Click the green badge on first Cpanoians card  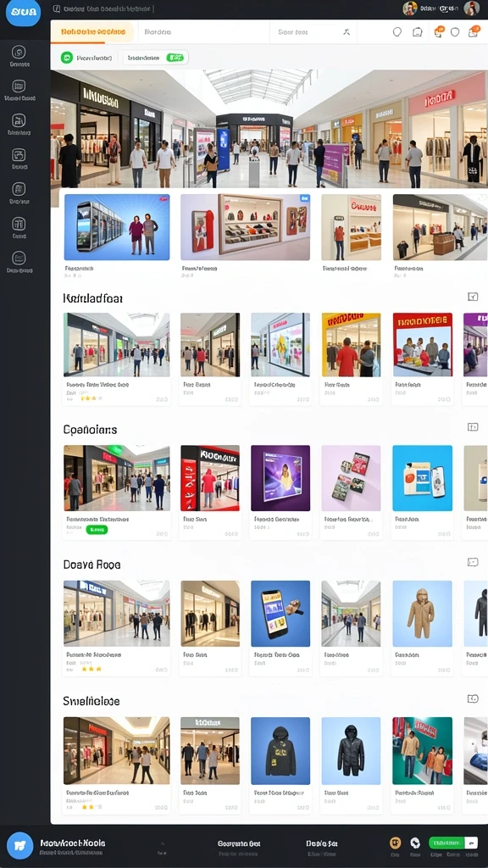point(97,530)
